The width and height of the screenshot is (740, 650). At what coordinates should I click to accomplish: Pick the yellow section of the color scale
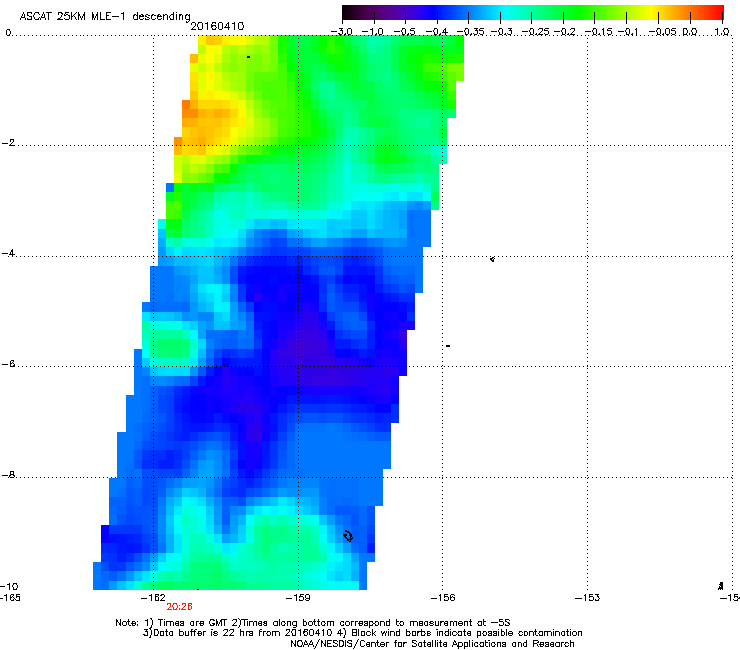(651, 12)
